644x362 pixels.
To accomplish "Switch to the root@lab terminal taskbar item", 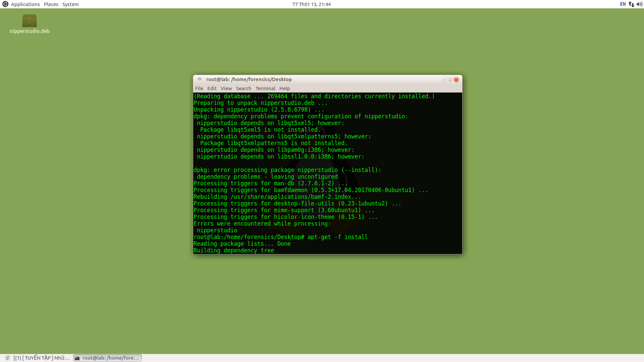I will click(x=107, y=358).
